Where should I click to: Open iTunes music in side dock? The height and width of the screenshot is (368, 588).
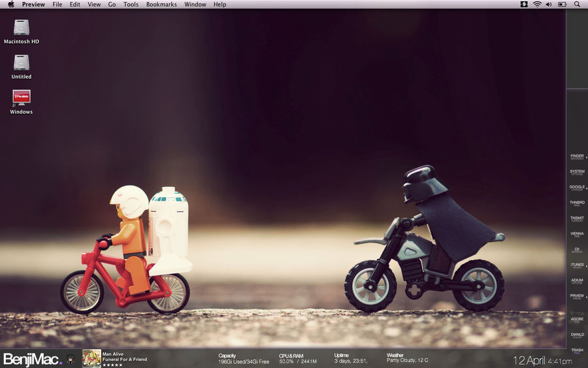click(x=577, y=265)
